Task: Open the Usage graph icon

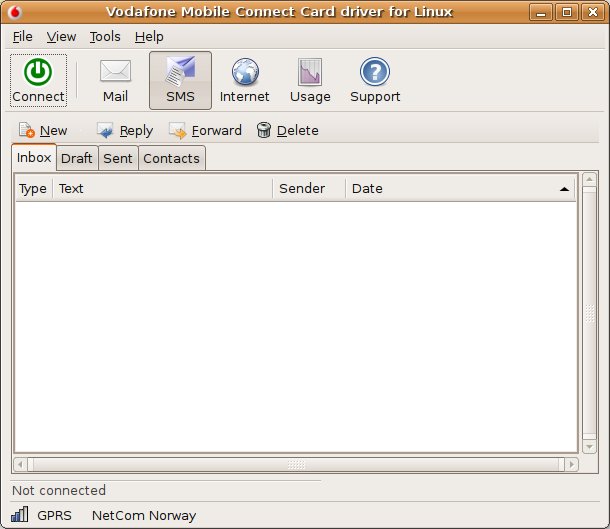Action: pyautogui.click(x=310, y=72)
